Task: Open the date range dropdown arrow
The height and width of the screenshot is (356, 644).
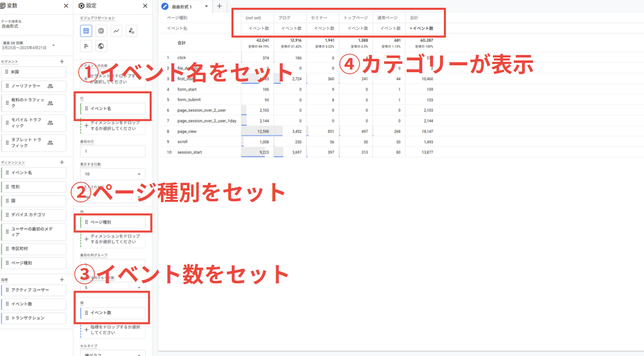Action: tap(53, 46)
